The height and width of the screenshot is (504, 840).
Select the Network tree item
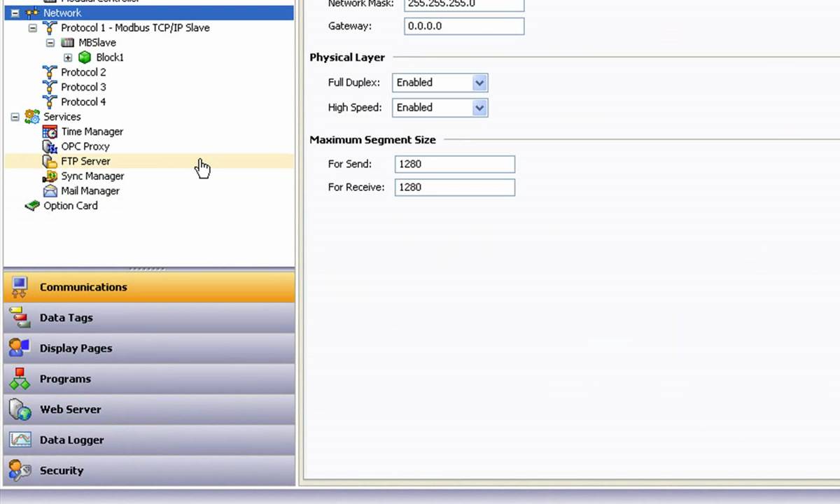(x=62, y=13)
